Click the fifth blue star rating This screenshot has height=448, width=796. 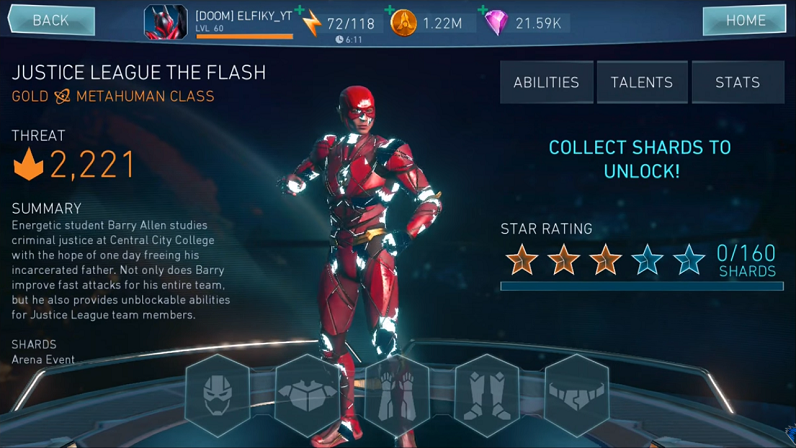689,260
